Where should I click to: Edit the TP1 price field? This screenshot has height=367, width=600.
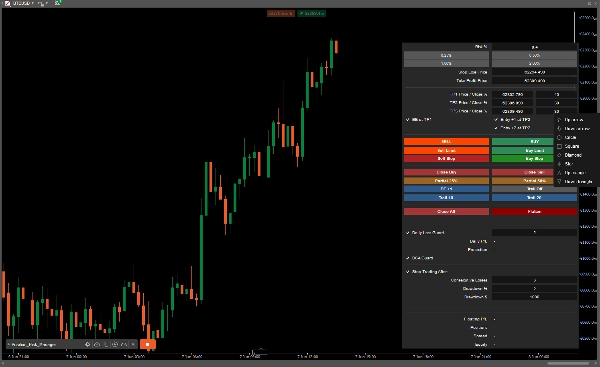coord(512,94)
